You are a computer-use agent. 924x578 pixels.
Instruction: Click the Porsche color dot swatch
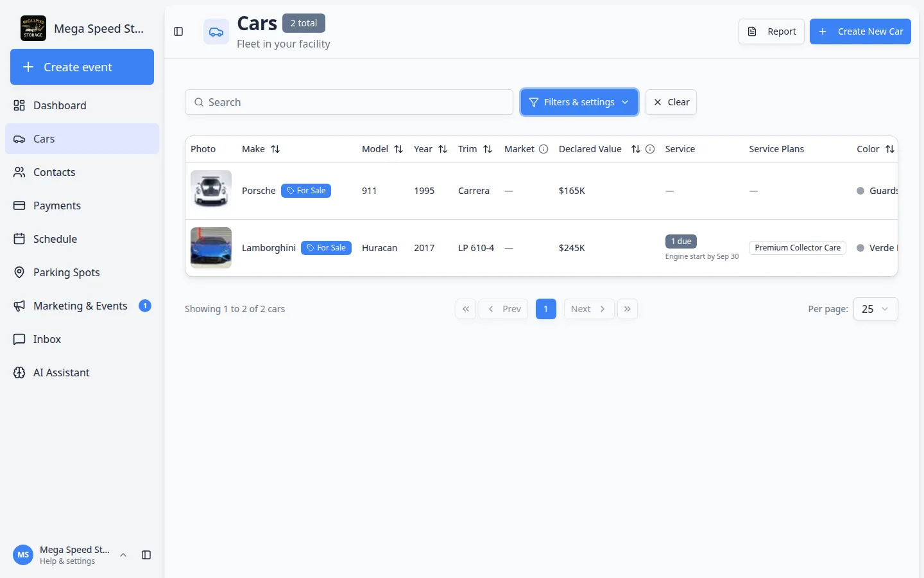(x=860, y=191)
